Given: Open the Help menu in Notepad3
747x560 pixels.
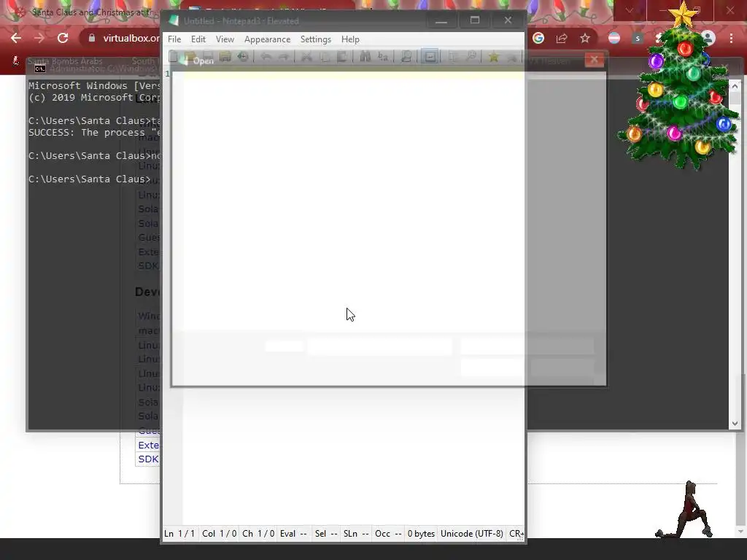Looking at the screenshot, I should pos(350,39).
